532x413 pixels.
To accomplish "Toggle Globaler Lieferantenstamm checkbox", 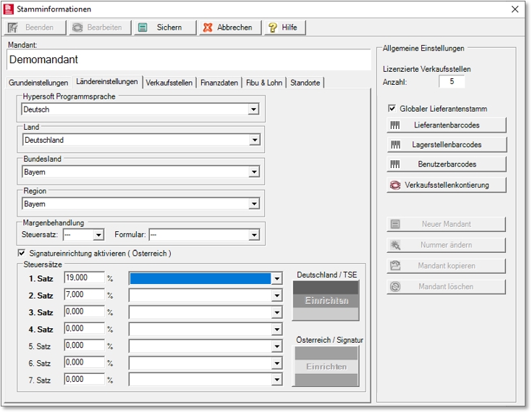I will pos(392,109).
